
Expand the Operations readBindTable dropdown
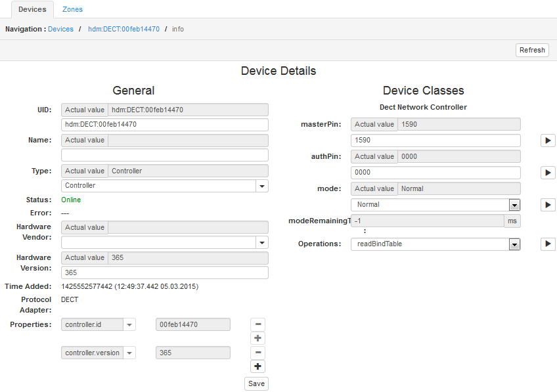[514, 244]
